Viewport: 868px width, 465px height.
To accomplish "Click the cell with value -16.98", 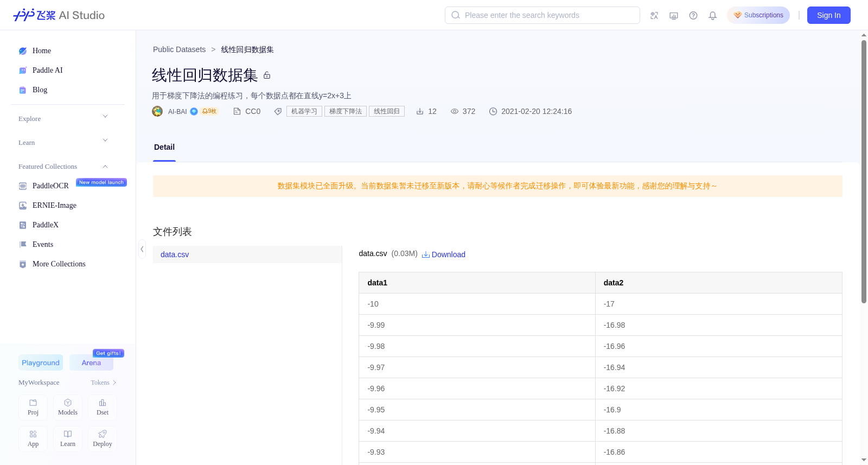I will [719, 325].
